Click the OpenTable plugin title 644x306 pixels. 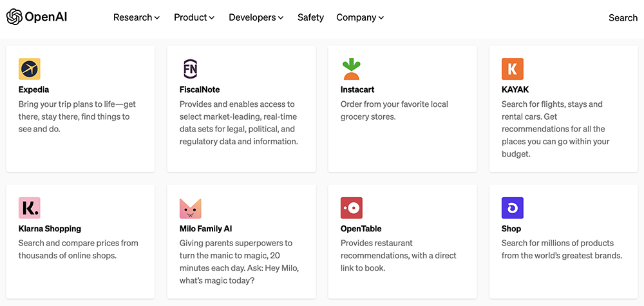coord(361,229)
